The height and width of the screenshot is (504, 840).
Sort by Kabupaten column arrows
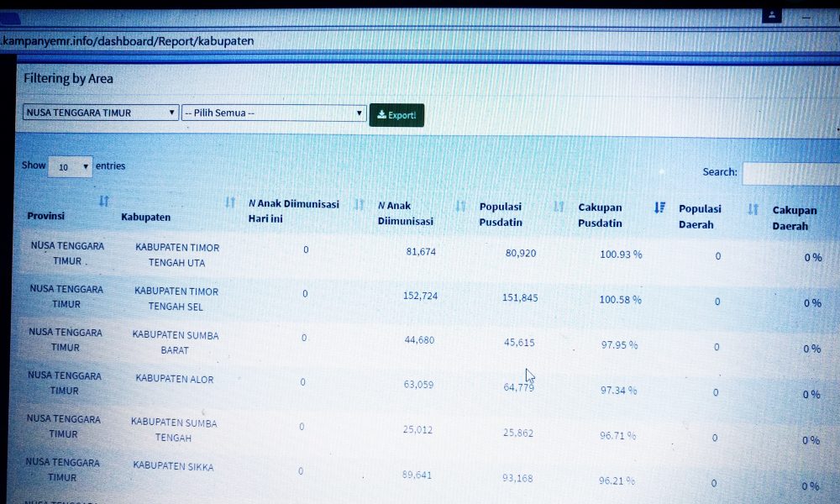click(x=230, y=202)
